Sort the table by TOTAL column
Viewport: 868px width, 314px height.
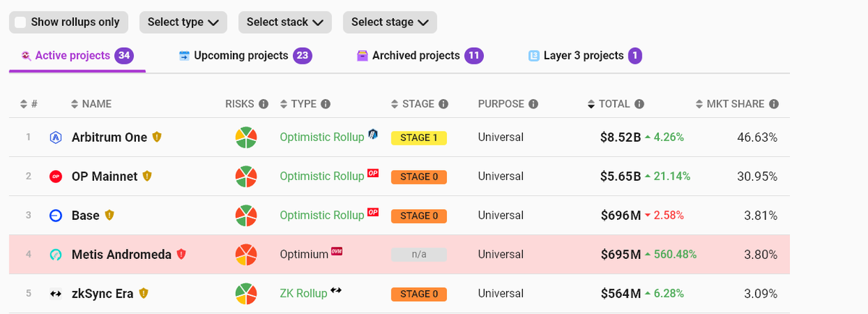[609, 104]
